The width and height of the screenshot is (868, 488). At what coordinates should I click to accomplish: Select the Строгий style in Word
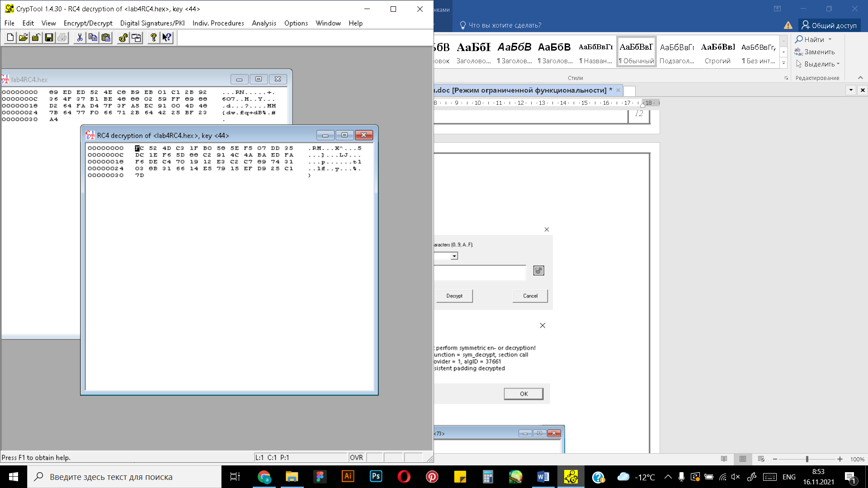coord(717,52)
